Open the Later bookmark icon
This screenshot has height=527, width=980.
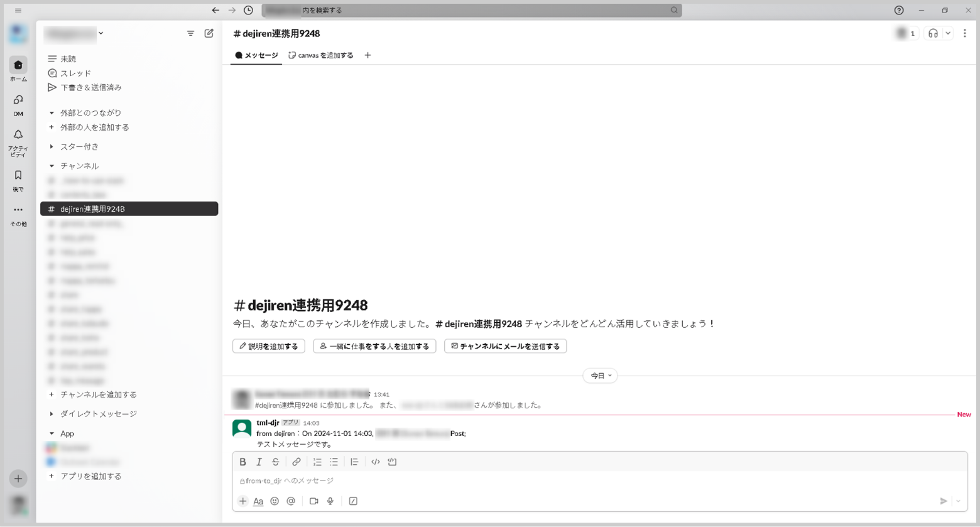(18, 175)
